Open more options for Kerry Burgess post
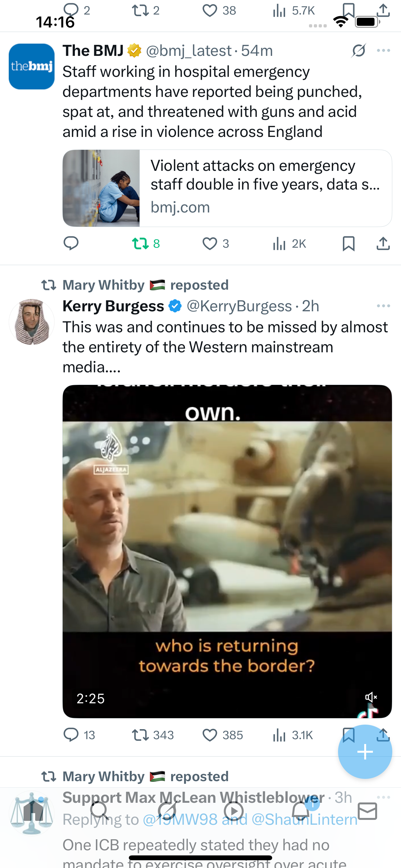Viewport: 401px width, 868px height. click(384, 306)
